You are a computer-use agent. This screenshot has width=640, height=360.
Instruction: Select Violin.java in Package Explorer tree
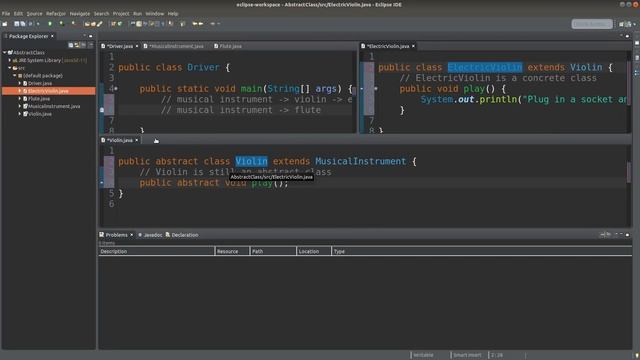[x=40, y=114]
